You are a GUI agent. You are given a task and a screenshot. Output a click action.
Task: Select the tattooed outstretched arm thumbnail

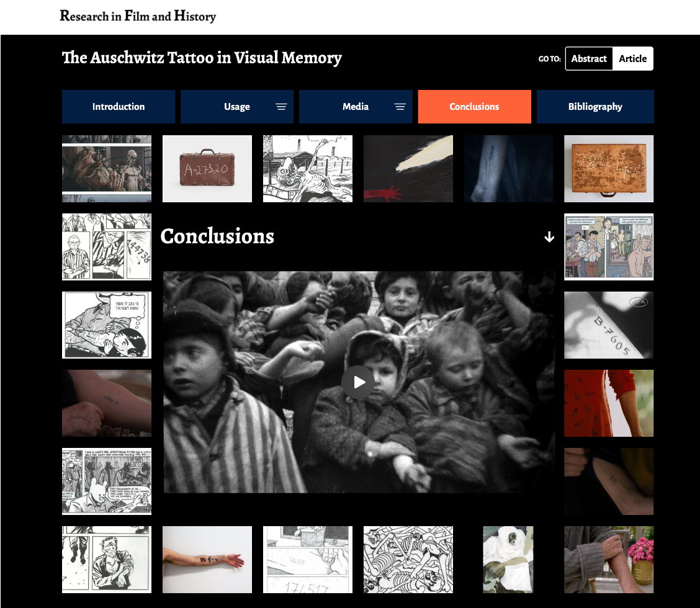pyautogui.click(x=207, y=560)
